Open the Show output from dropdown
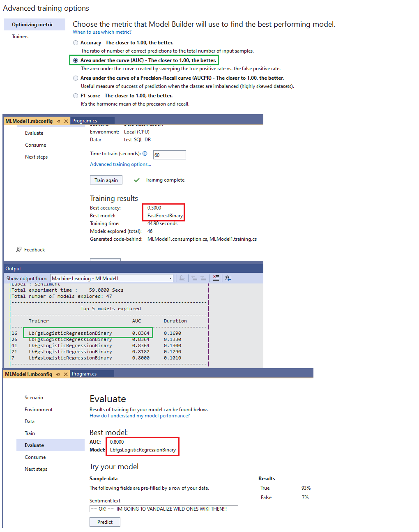Viewport: 419px width, 532px height. tap(170, 278)
